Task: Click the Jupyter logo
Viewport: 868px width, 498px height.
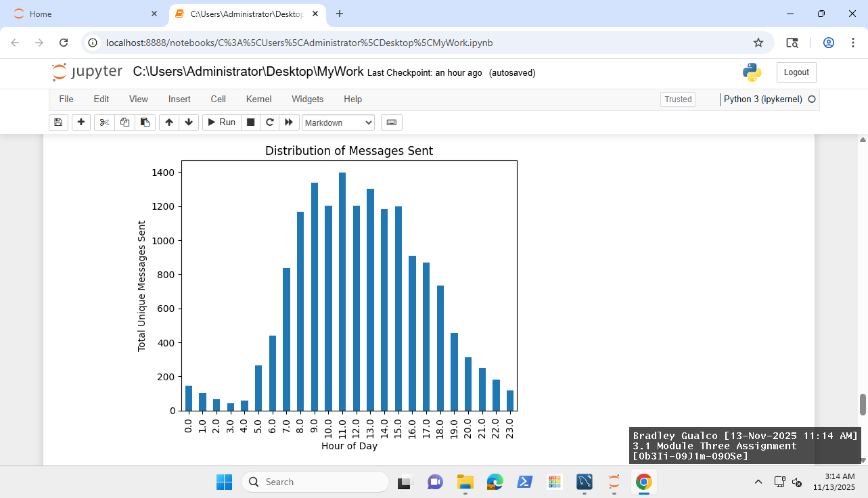Action: [x=87, y=72]
